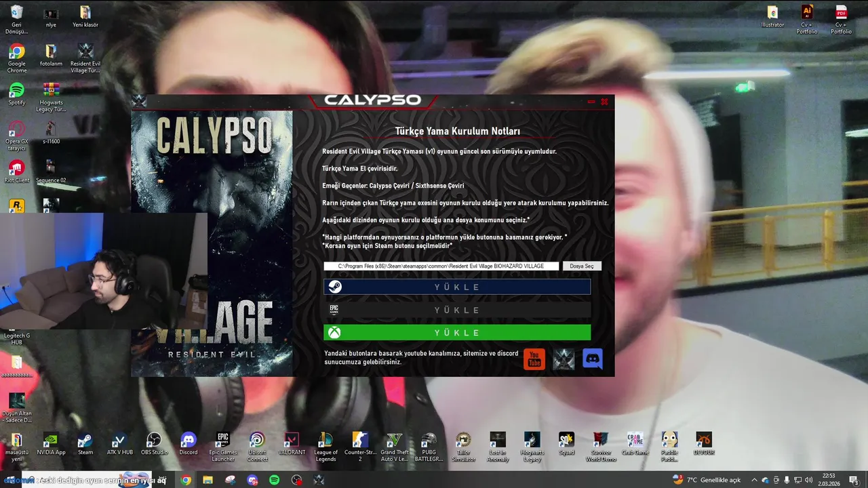868x488 pixels.
Task: Minimize the Calypso installer window
Action: pos(591,102)
